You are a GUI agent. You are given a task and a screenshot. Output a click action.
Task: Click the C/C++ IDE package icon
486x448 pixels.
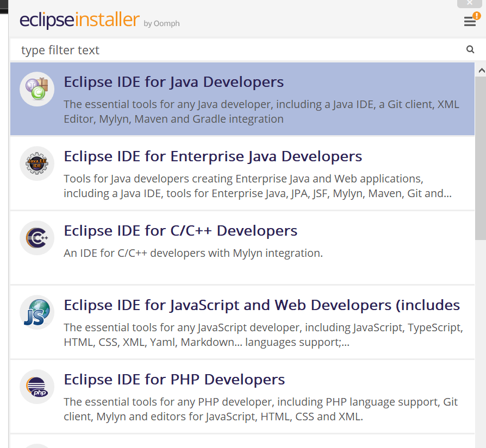(x=36, y=238)
